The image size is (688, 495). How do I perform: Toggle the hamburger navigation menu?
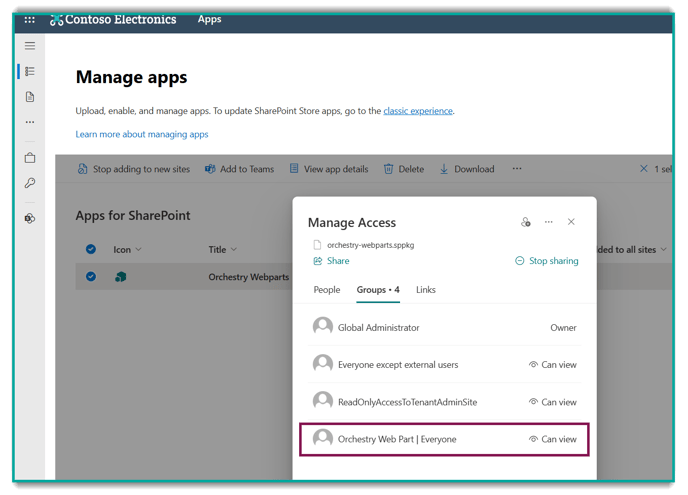coord(30,46)
